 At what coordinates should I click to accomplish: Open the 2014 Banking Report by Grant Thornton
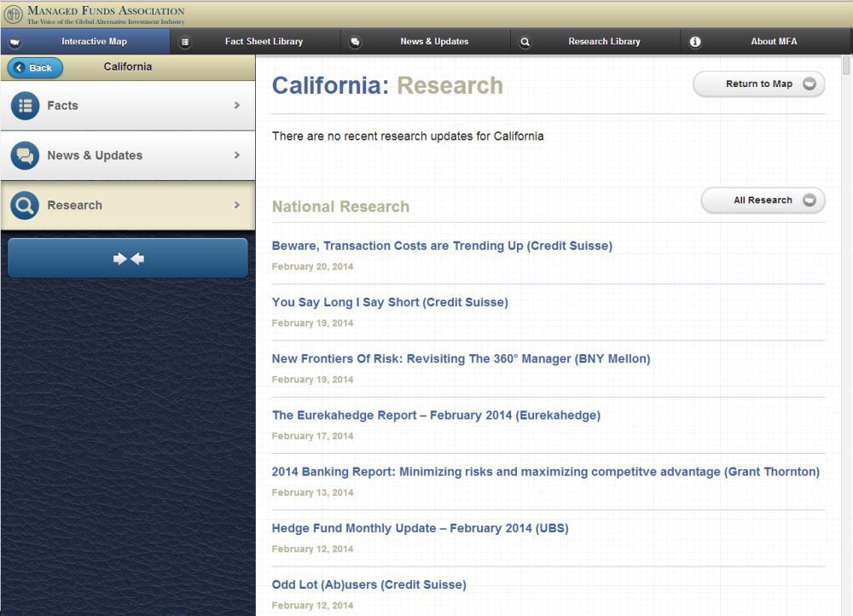point(546,472)
